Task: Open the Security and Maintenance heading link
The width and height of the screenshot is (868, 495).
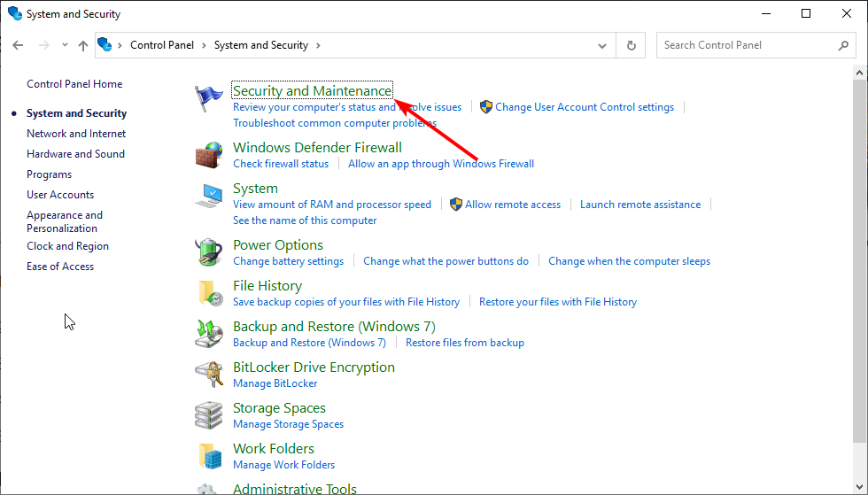Action: pyautogui.click(x=312, y=91)
